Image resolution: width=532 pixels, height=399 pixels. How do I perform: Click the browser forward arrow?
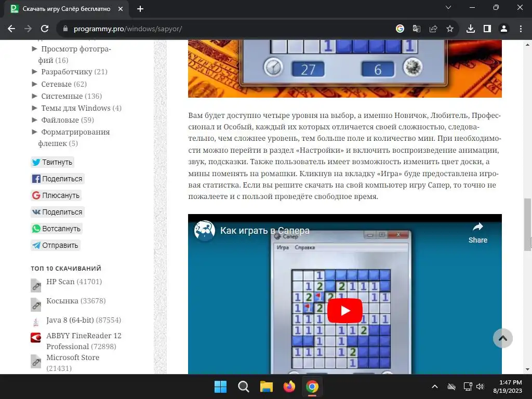(x=28, y=29)
